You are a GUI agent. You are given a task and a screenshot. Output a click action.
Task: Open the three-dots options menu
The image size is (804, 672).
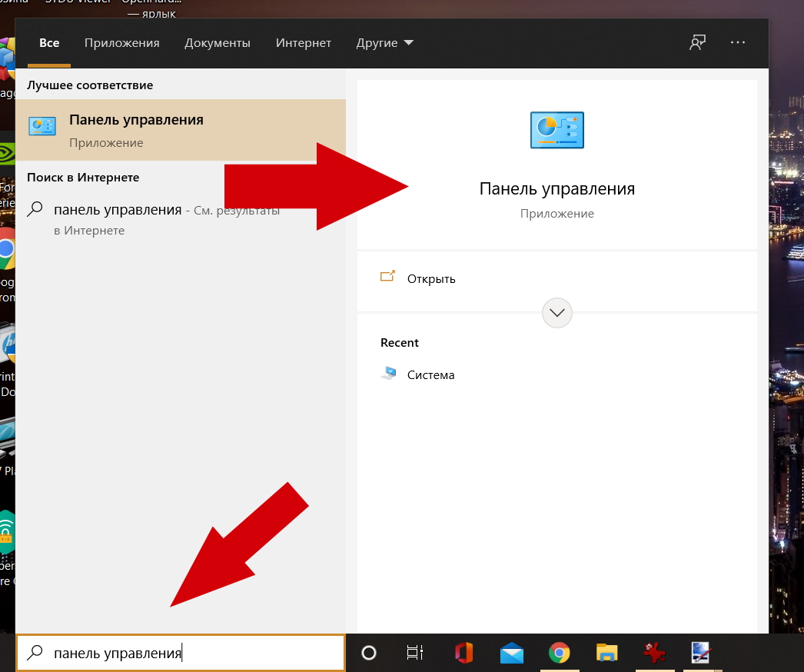pyautogui.click(x=737, y=42)
